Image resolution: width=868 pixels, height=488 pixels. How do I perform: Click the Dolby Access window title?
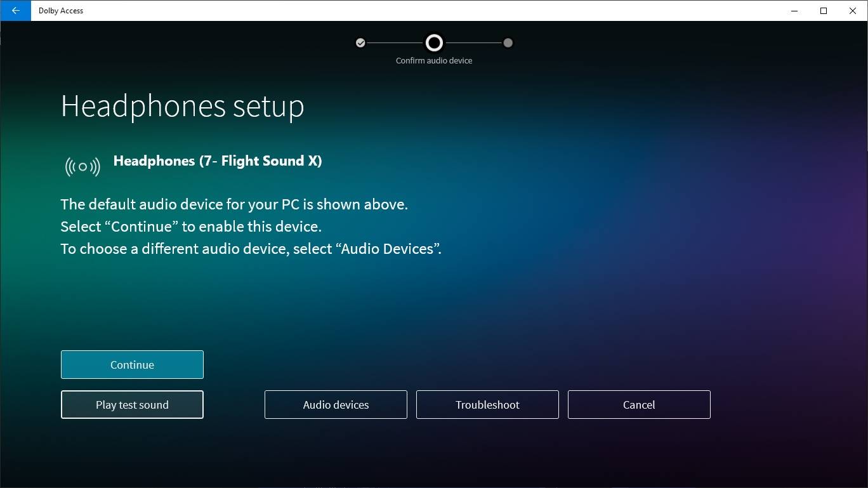coord(61,11)
